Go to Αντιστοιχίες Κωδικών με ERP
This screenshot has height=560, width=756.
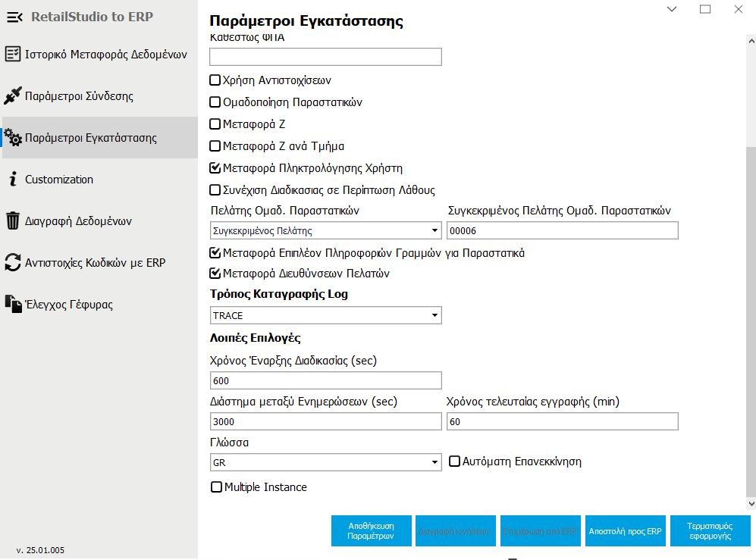click(95, 263)
